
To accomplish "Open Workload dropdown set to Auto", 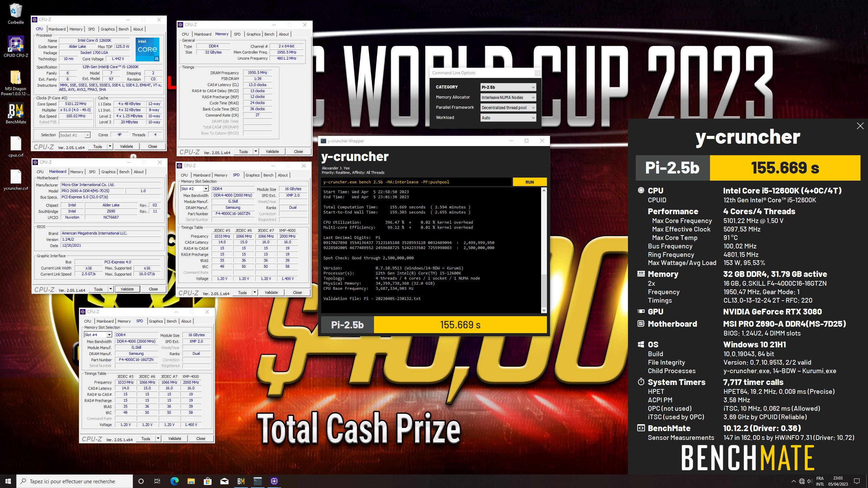I will coord(508,118).
